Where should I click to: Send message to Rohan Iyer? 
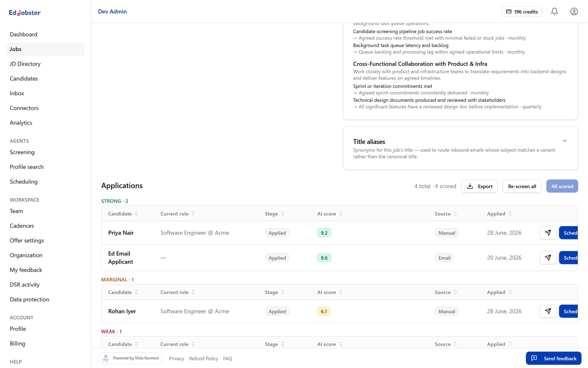pos(548,311)
